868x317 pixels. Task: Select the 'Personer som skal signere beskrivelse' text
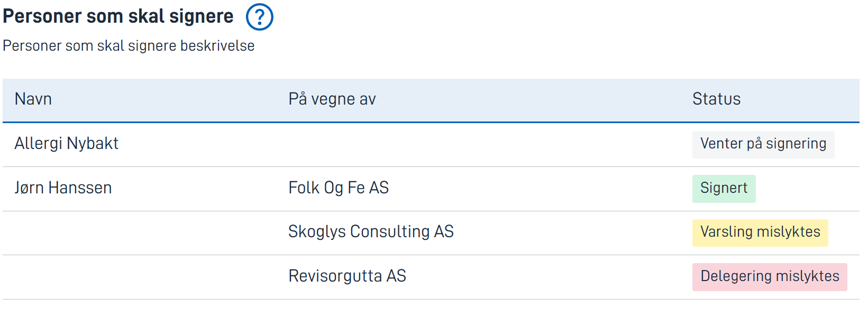(129, 46)
